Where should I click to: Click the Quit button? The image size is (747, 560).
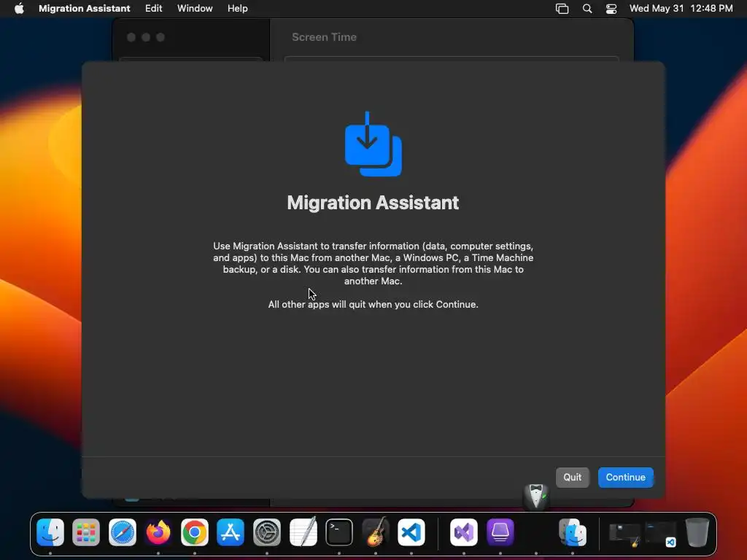click(x=572, y=477)
